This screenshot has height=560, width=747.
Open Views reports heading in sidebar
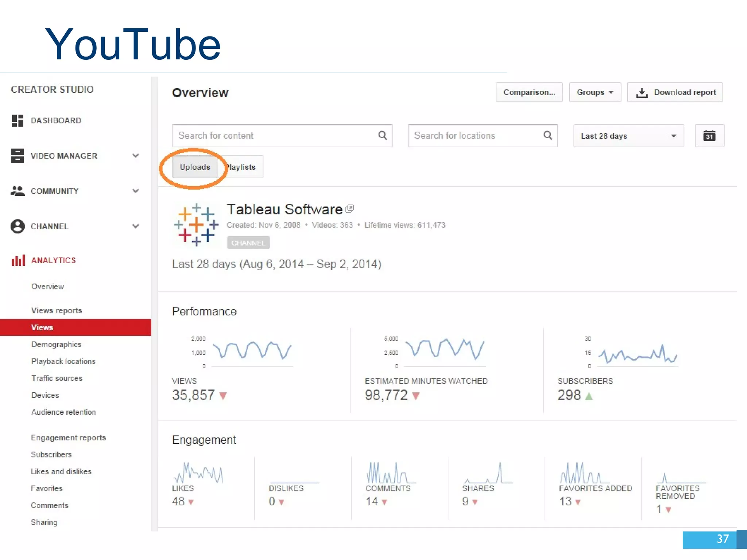57,311
